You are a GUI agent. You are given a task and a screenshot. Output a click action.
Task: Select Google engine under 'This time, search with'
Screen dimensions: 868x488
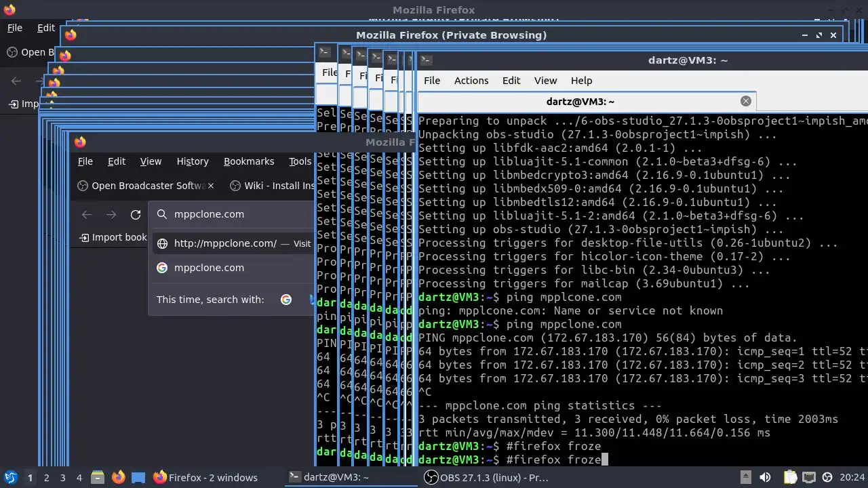tap(286, 300)
